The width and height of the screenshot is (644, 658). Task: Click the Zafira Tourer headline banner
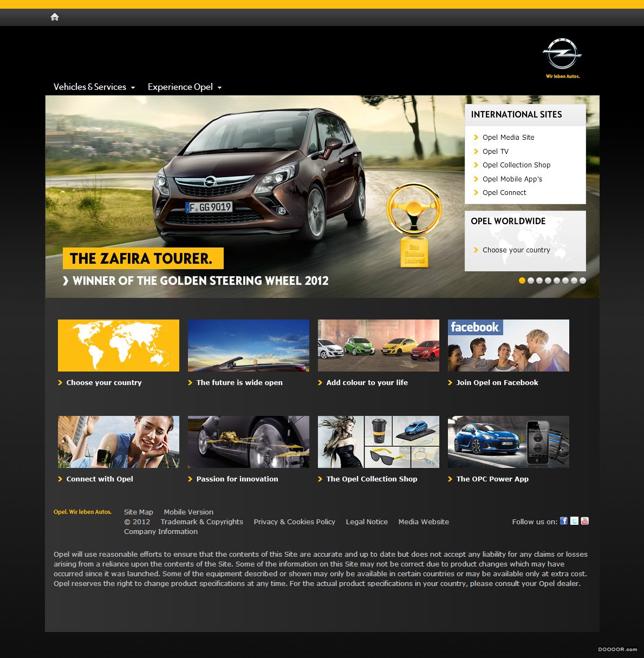[x=143, y=258]
